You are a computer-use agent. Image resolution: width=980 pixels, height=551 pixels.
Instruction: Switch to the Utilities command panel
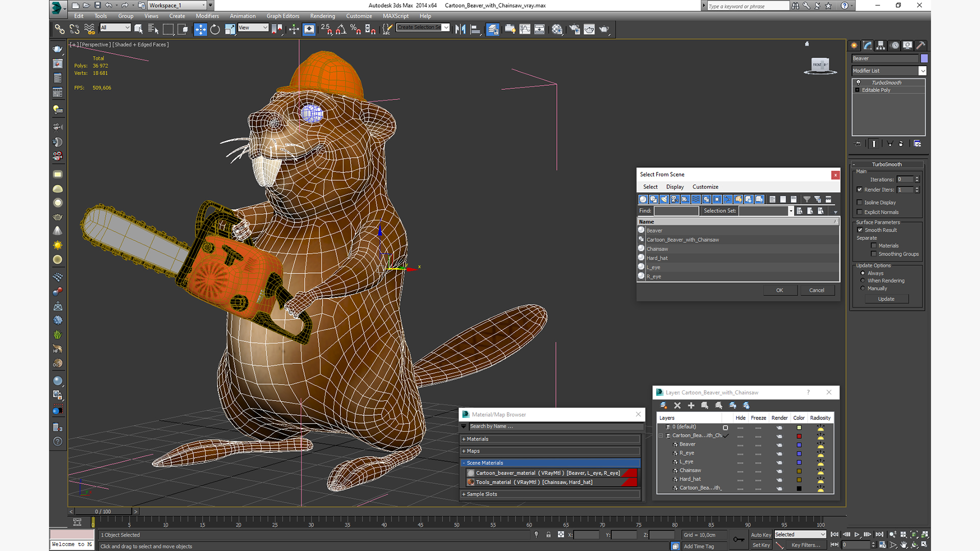(921, 45)
